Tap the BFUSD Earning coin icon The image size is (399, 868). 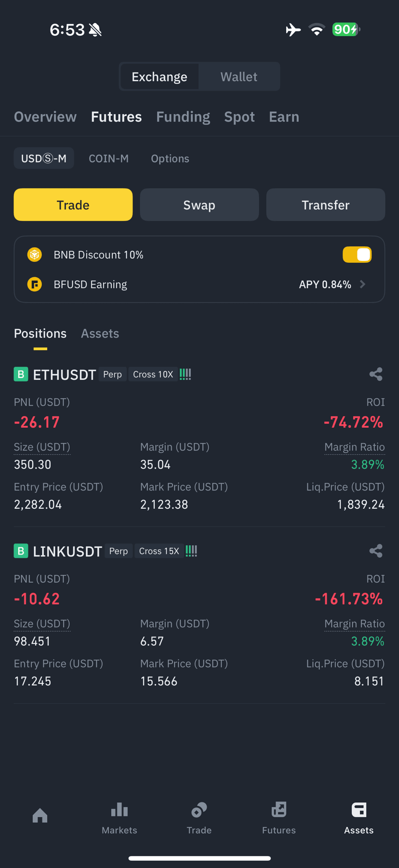click(x=35, y=285)
